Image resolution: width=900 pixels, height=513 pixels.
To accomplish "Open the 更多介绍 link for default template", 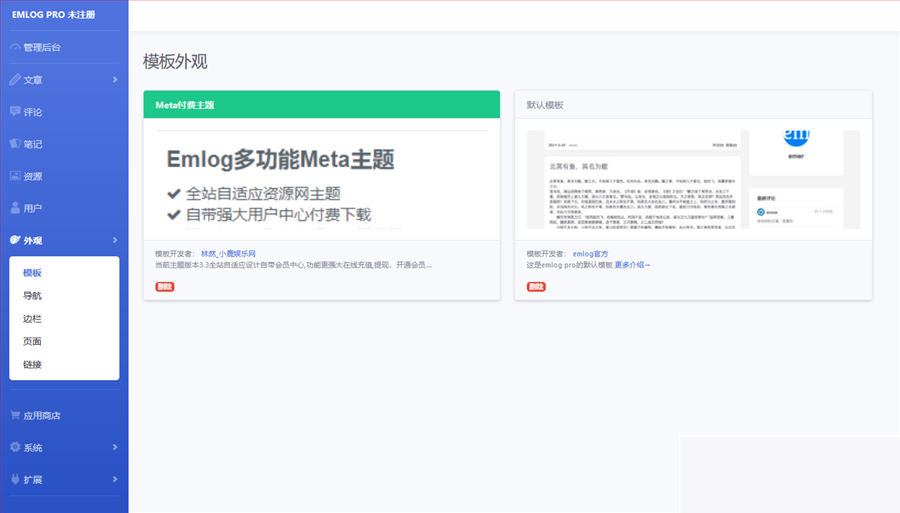I will click(632, 265).
